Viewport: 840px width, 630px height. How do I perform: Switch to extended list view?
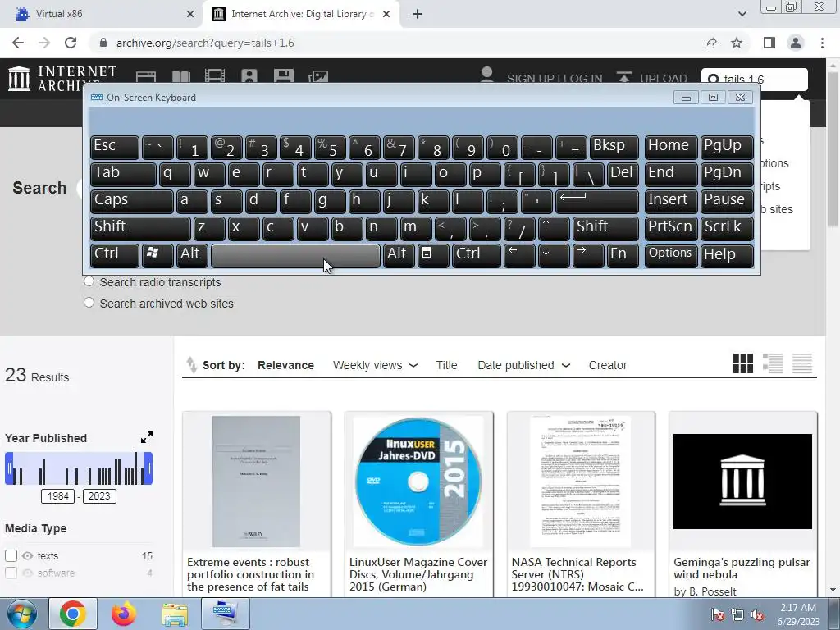[773, 363]
